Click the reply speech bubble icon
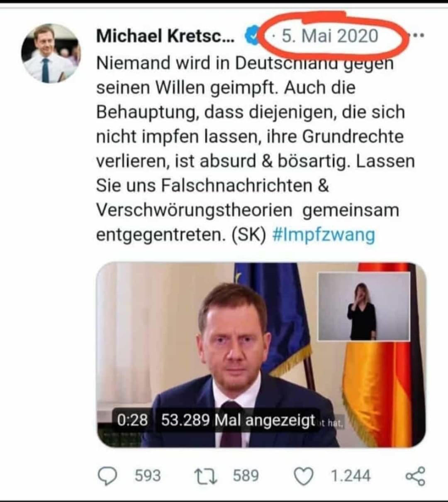448x502 pixels. pyautogui.click(x=108, y=476)
